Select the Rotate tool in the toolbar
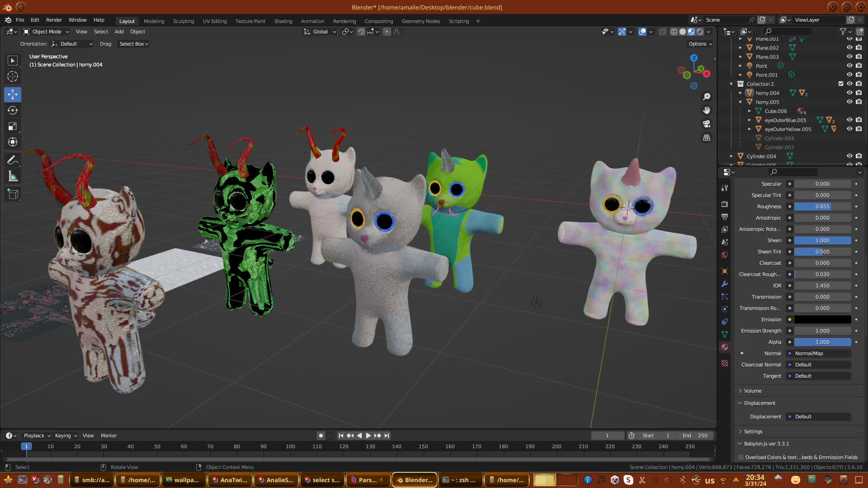 [x=13, y=110]
